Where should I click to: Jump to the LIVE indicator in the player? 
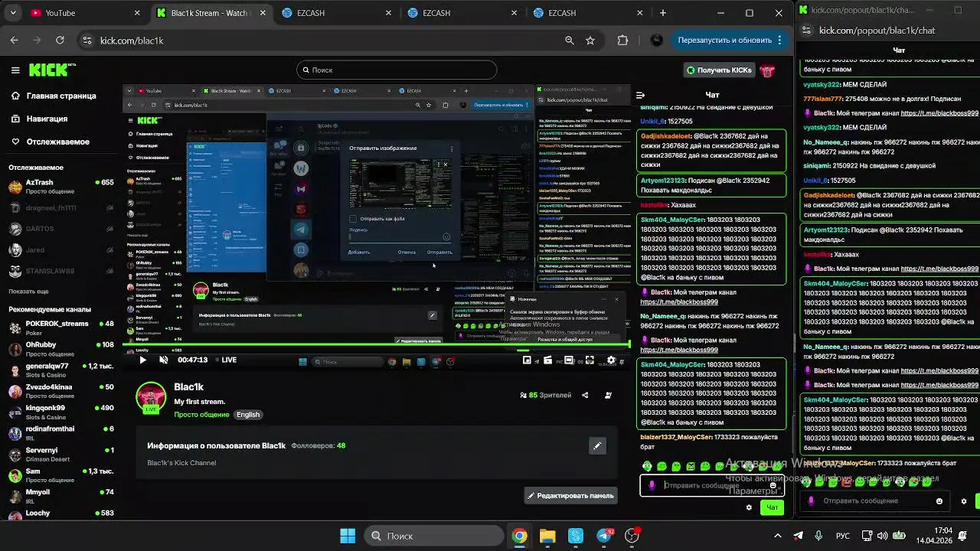point(225,360)
